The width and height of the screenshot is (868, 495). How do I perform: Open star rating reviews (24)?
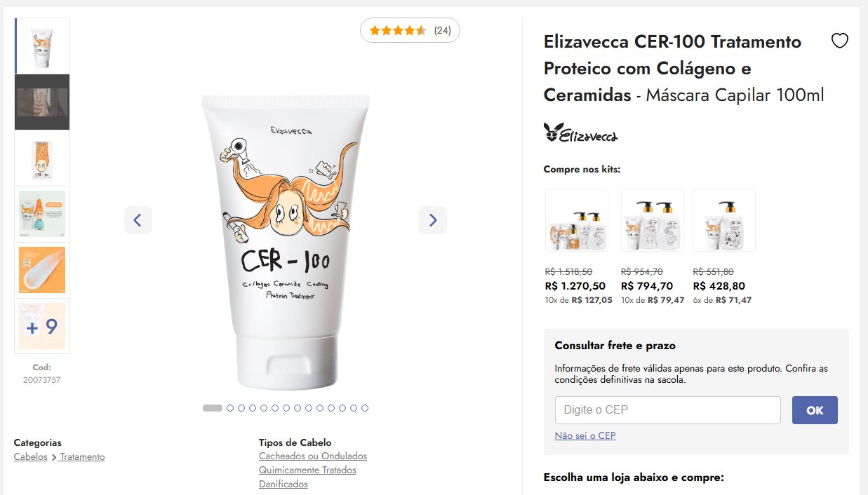tap(410, 30)
